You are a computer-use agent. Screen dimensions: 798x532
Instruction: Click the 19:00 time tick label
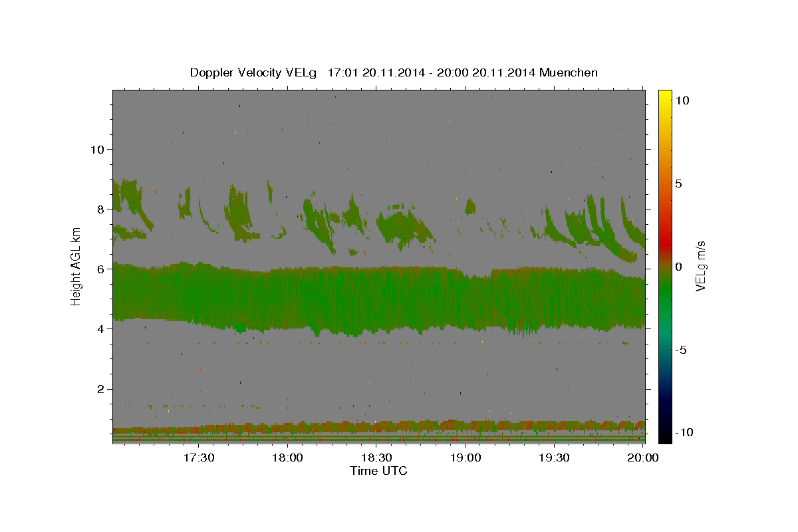[x=466, y=458]
